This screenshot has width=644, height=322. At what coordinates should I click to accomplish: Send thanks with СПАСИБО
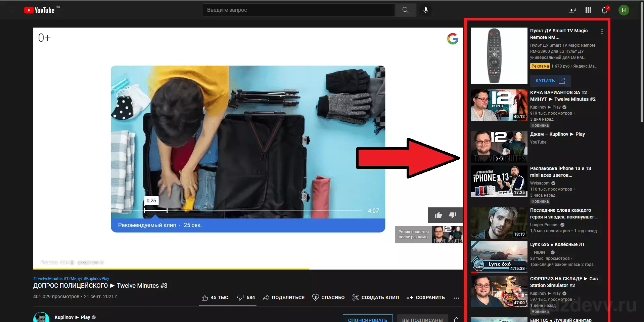coord(328,297)
